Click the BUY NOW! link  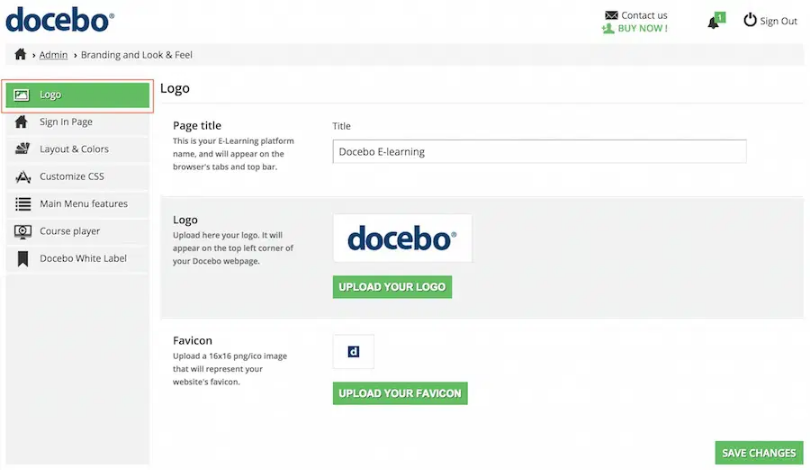point(642,28)
